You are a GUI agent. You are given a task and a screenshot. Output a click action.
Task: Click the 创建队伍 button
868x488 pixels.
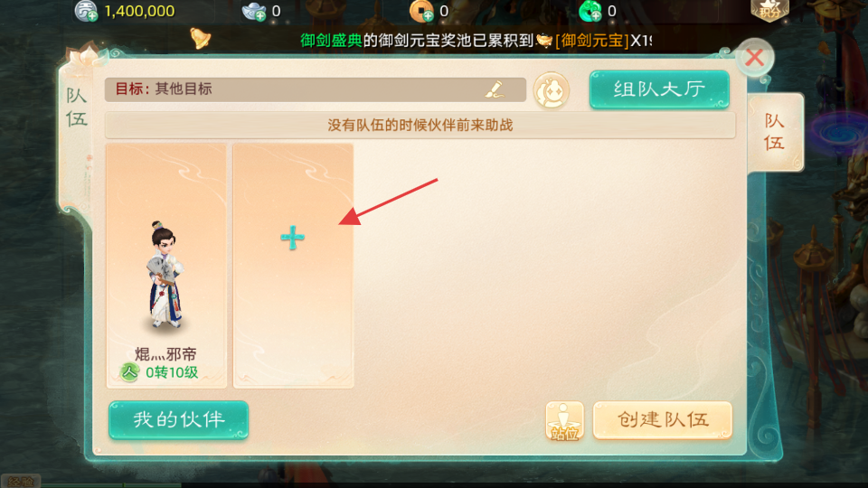pos(663,420)
